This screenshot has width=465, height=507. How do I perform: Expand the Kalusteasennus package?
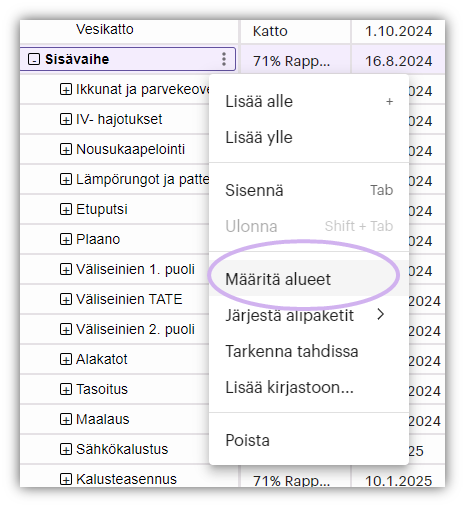(x=66, y=479)
